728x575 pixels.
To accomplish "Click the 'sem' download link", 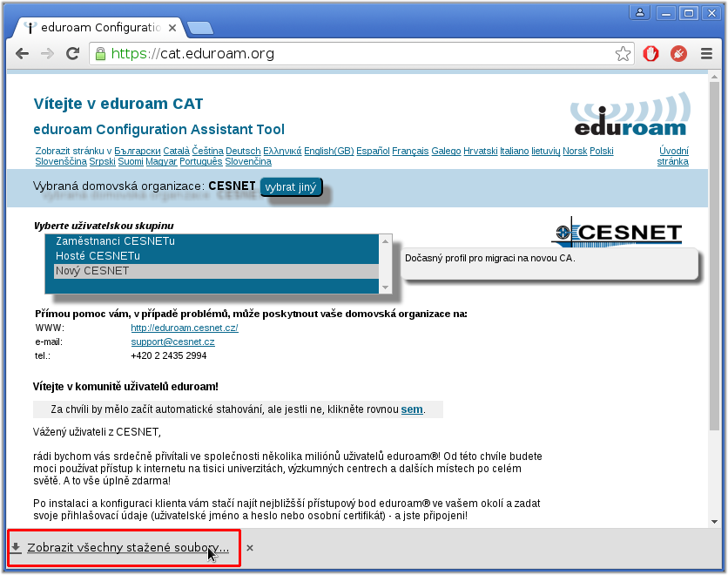I will 412,409.
